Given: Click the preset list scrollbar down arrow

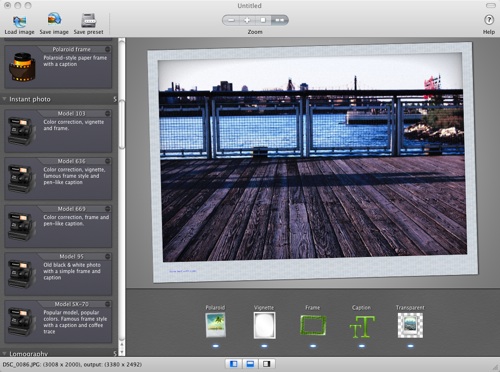Looking at the screenshot, I should point(122,351).
